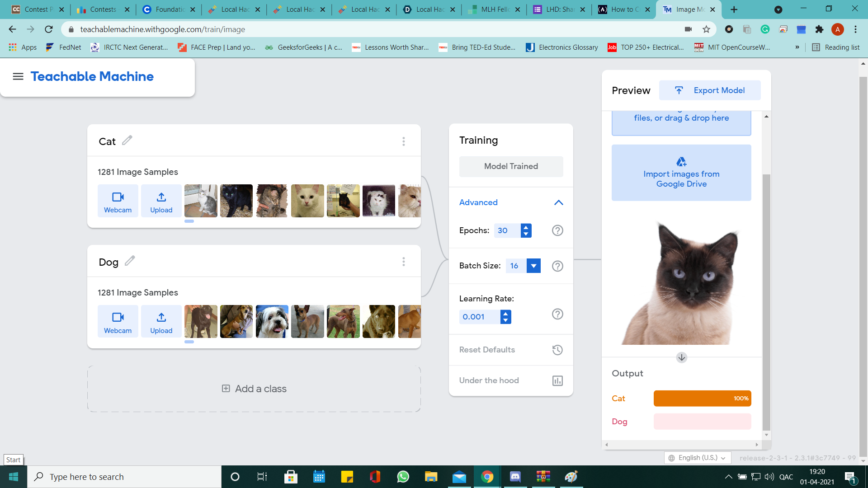Image resolution: width=868 pixels, height=488 pixels.
Task: Click the pencil icon to rename Cat class
Action: 127,141
